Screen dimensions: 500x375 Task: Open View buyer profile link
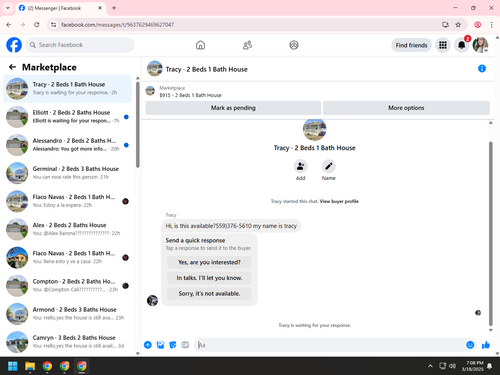(339, 201)
